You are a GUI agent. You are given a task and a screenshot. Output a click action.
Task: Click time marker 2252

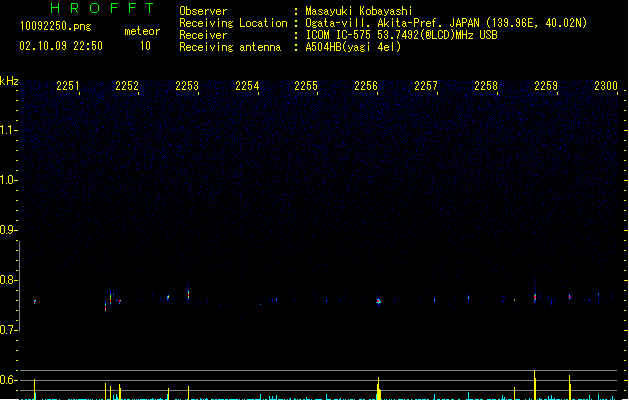pos(127,86)
